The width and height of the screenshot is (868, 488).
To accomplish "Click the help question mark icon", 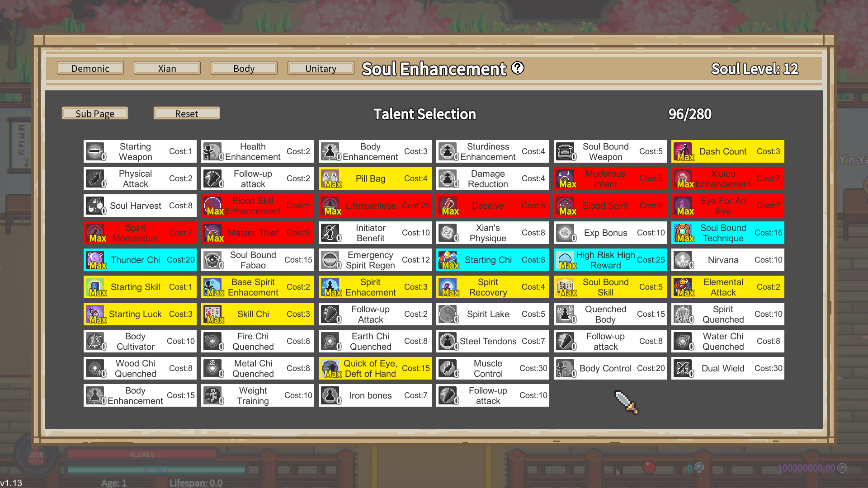I will click(518, 68).
